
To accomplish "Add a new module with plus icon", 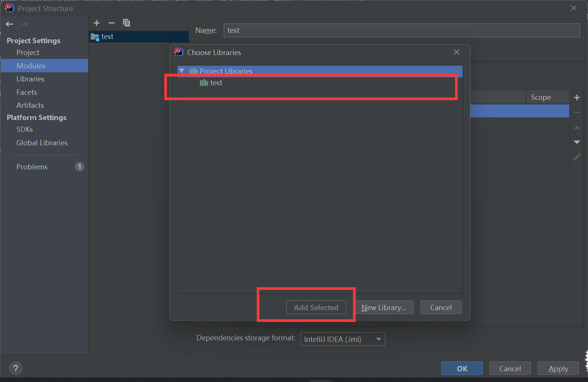I will coord(97,23).
